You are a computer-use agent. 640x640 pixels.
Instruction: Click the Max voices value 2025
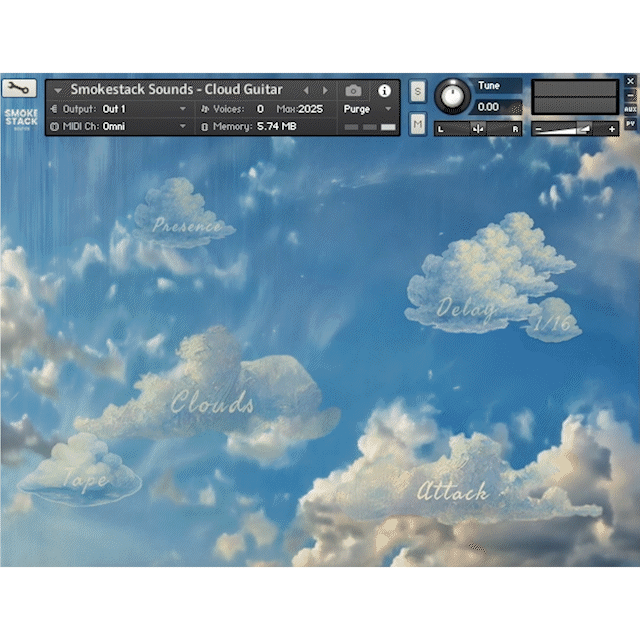(x=310, y=109)
